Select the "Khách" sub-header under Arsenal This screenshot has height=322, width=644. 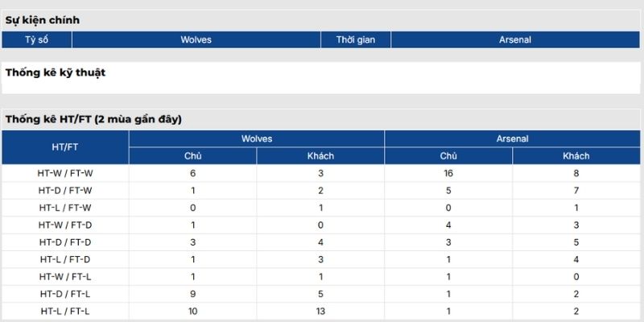coord(576,156)
